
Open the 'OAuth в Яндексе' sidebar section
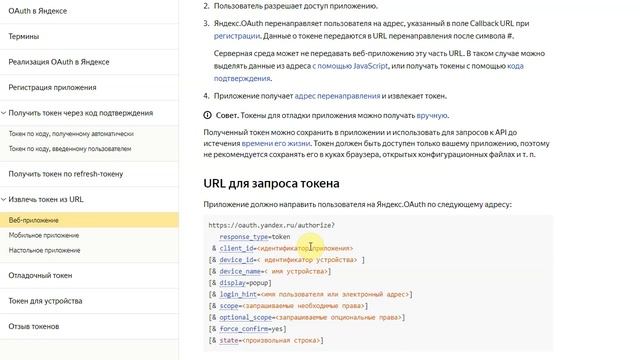pos(38,11)
